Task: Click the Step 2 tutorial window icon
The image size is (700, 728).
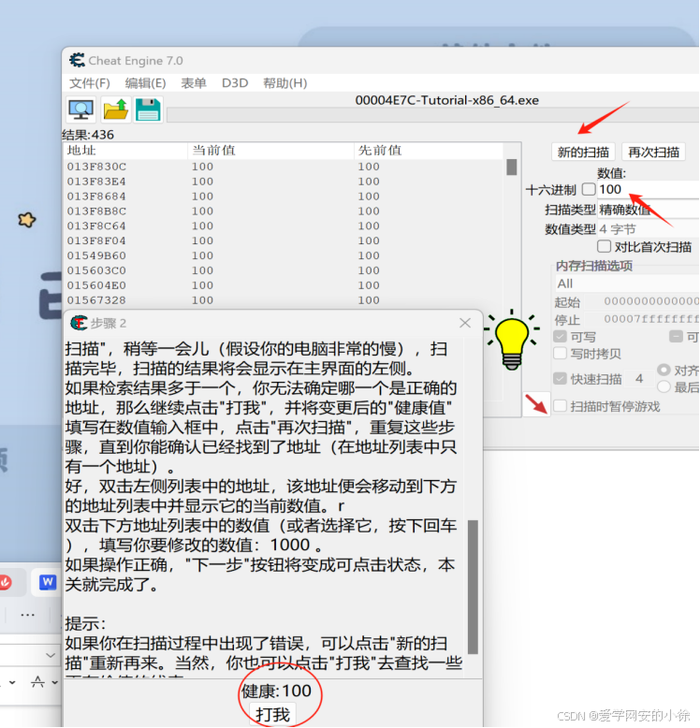Action: [79, 323]
